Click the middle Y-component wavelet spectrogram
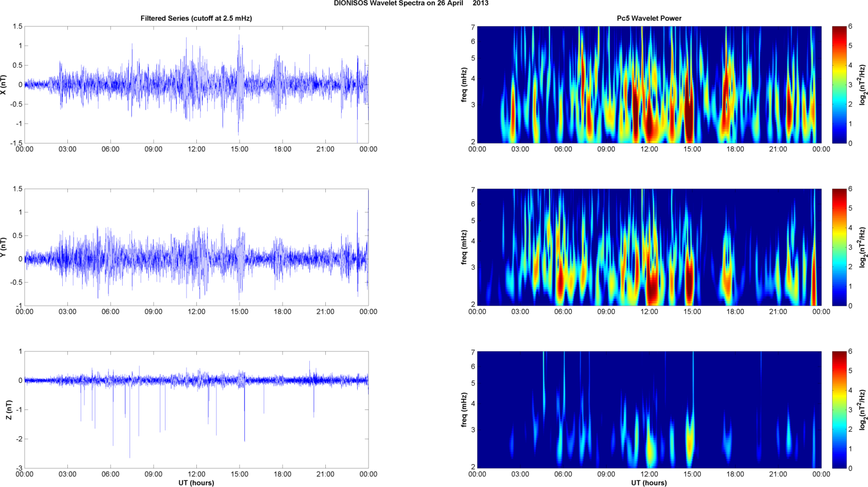The height and width of the screenshot is (487, 868). click(649, 247)
